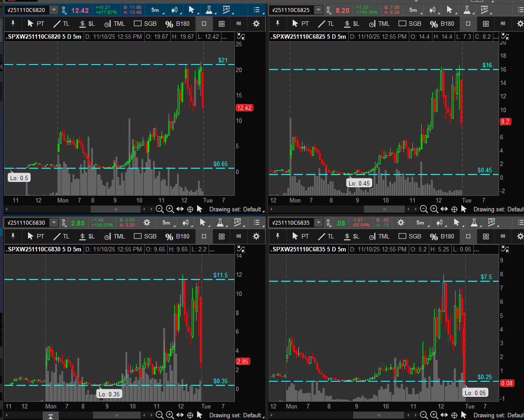This screenshot has width=524, height=420.
Task: Open the symbol dropdown for V251110C6820
Action: tap(54, 10)
